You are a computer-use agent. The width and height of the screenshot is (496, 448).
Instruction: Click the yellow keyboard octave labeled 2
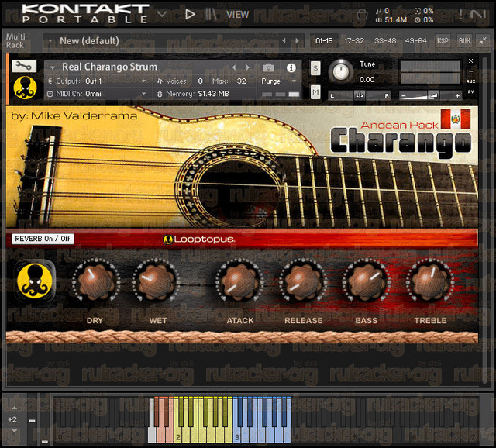tap(203, 419)
